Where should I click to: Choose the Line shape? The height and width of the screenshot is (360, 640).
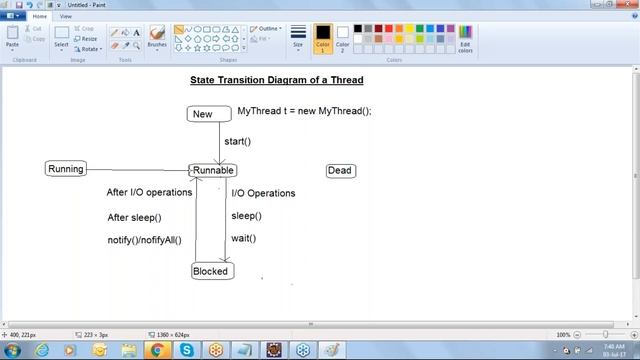pos(179,29)
